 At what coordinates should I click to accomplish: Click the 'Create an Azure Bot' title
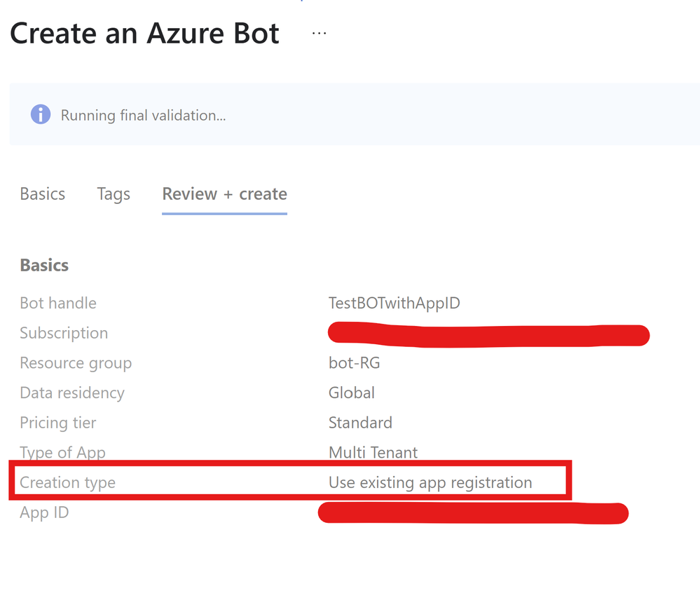(145, 34)
